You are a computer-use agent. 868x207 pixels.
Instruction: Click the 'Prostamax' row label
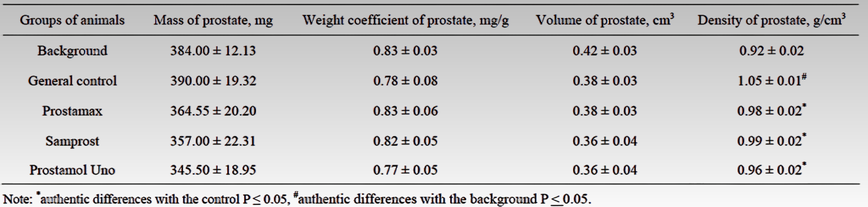72,111
